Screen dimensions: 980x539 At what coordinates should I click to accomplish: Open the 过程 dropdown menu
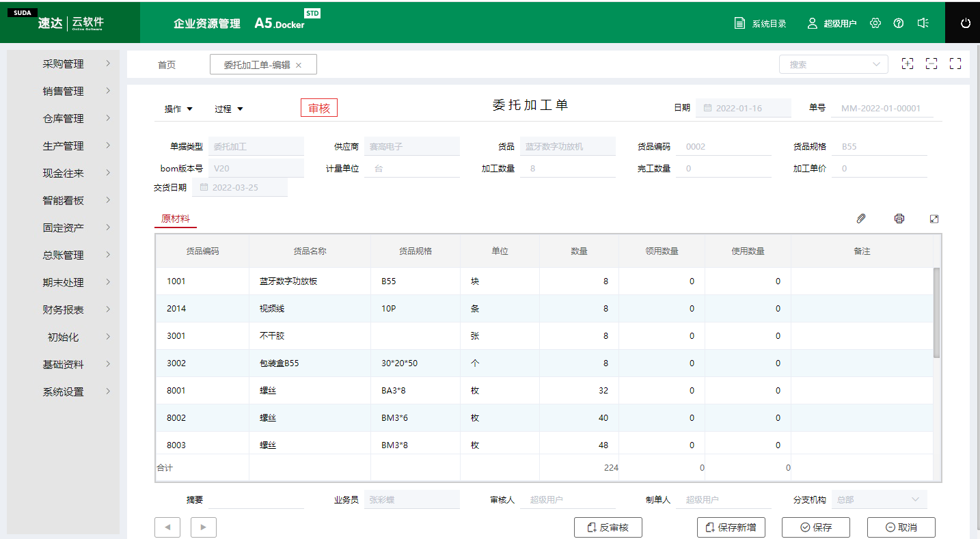[x=229, y=109]
